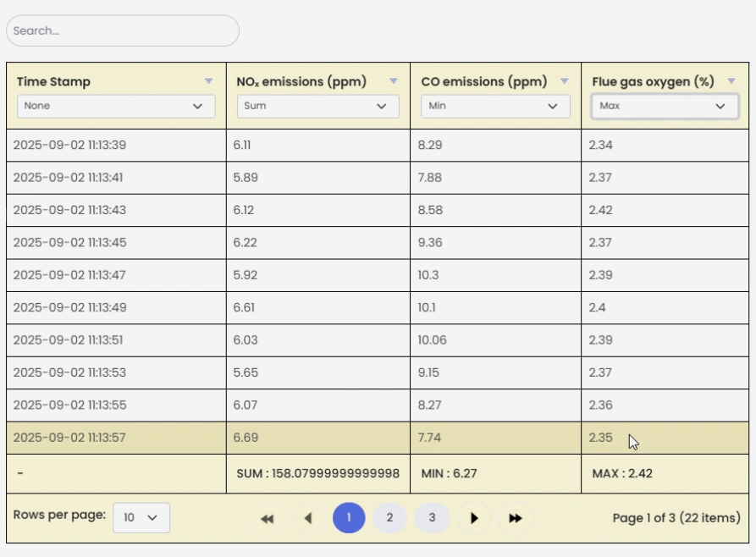The width and height of the screenshot is (756, 557).
Task: Change the rows per page dropdown
Action: coord(141,518)
